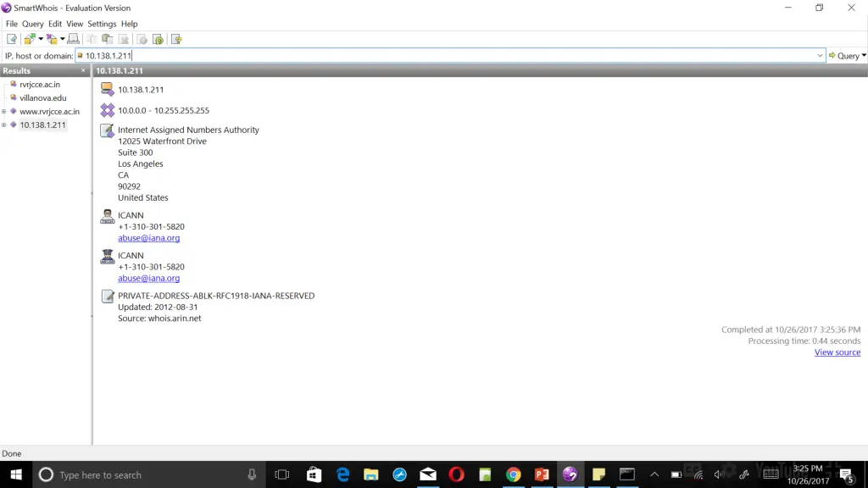Open the File menu
Viewport: 868px width, 488px height.
click(12, 24)
